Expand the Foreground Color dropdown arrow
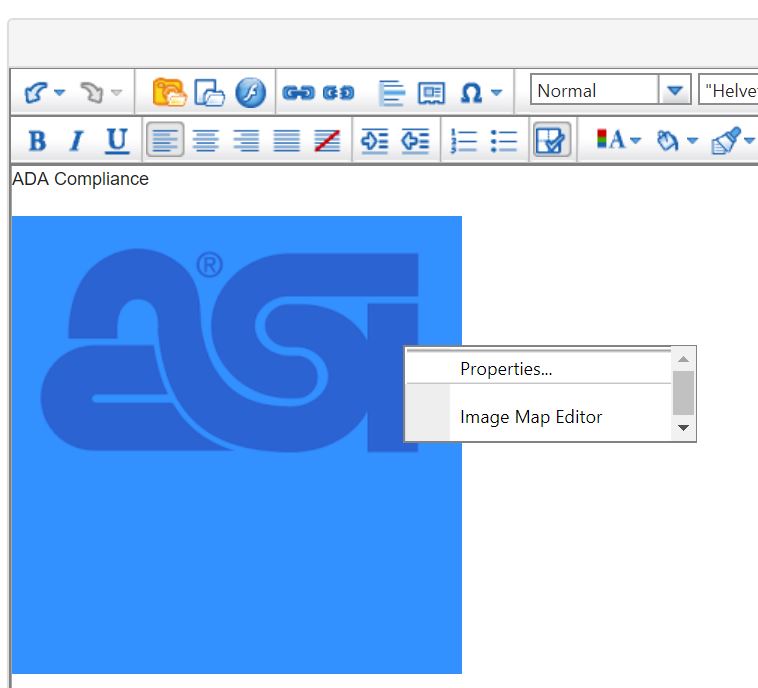This screenshot has height=688, width=758. (636, 140)
